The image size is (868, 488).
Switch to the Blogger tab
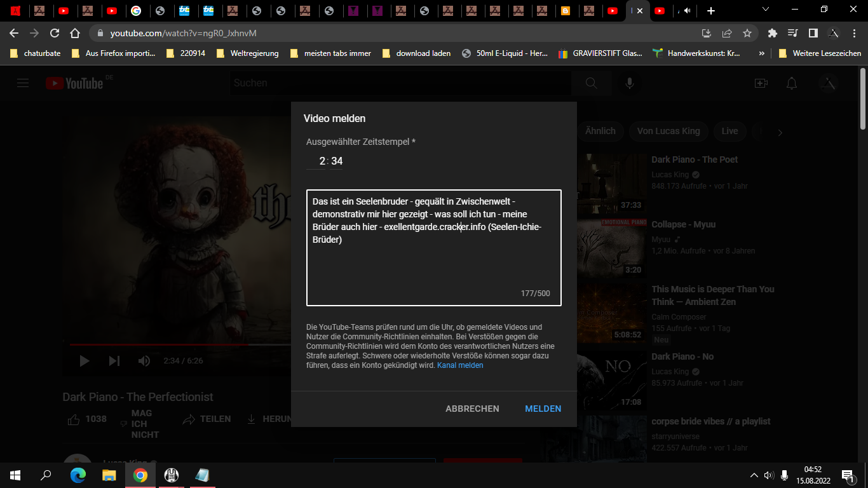click(566, 11)
